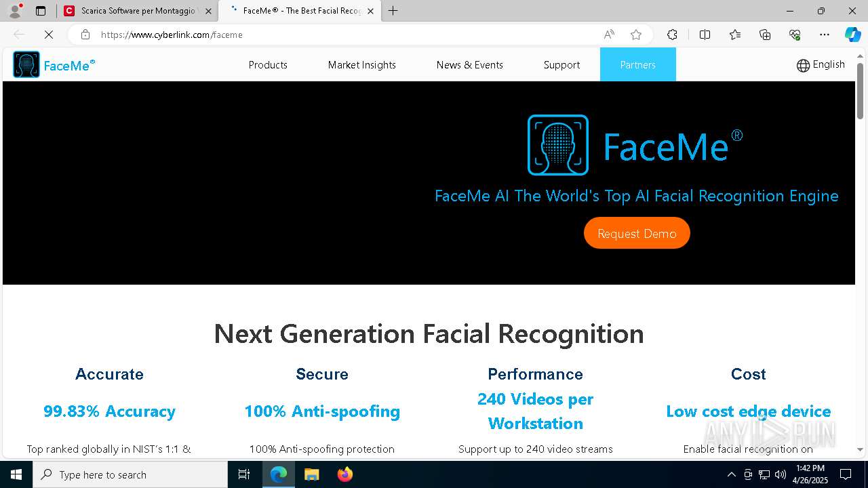868x488 pixels.
Task: Click the 99.83% Accuracy text
Action: coord(109,411)
